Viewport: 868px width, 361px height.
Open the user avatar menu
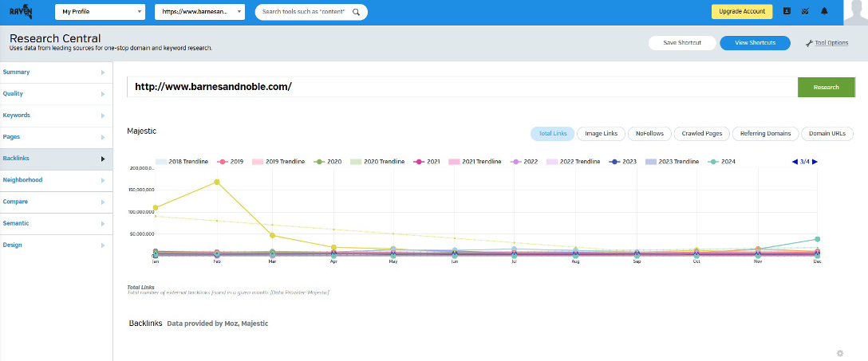[855, 12]
